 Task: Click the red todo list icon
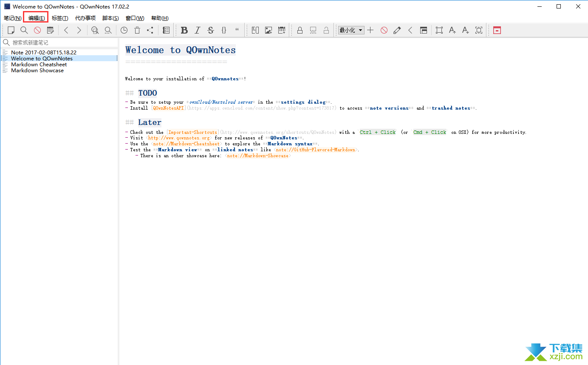pos(497,30)
